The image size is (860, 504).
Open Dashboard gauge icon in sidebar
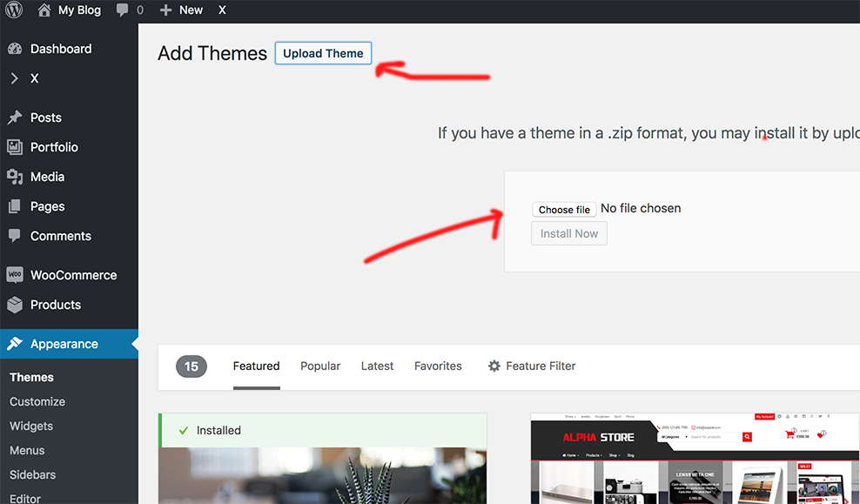pyautogui.click(x=15, y=49)
